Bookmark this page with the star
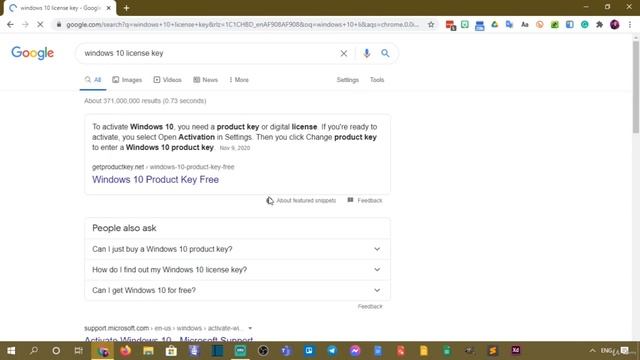Image resolution: width=640 pixels, height=360 pixels. [431, 24]
